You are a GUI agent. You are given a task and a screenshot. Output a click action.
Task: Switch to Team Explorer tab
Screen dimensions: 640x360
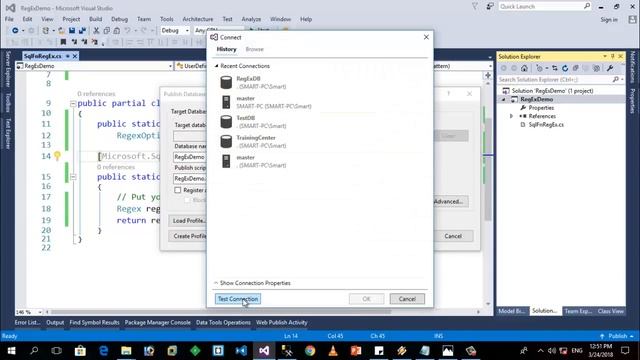578,311
